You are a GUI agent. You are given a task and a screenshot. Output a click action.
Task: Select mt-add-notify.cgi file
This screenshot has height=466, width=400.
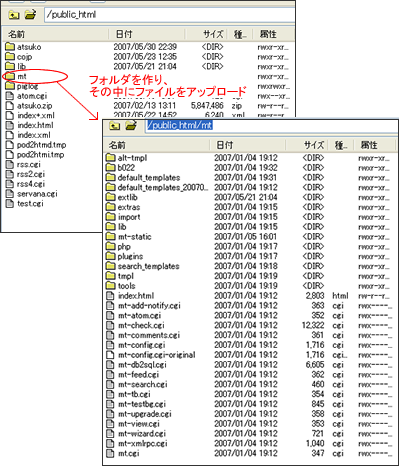(144, 305)
